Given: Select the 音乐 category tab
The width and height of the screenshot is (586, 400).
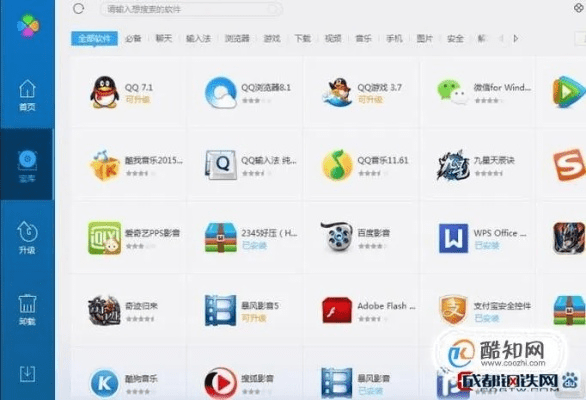Looking at the screenshot, I should tap(364, 38).
